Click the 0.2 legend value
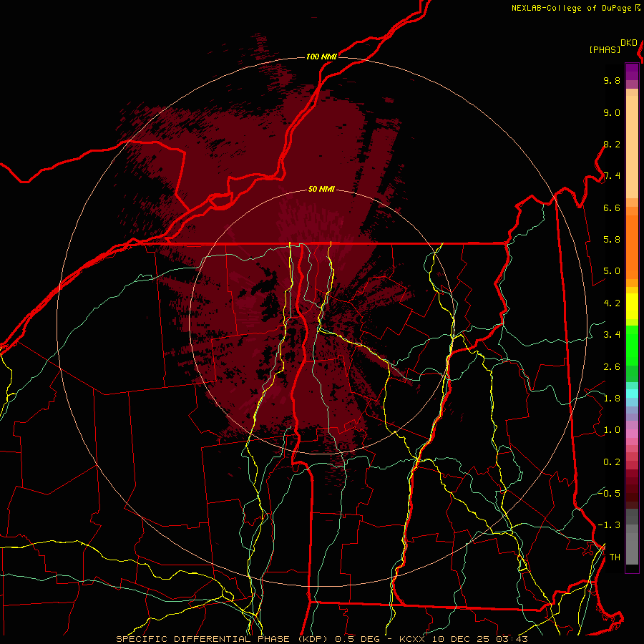The image size is (644, 644). 612,462
